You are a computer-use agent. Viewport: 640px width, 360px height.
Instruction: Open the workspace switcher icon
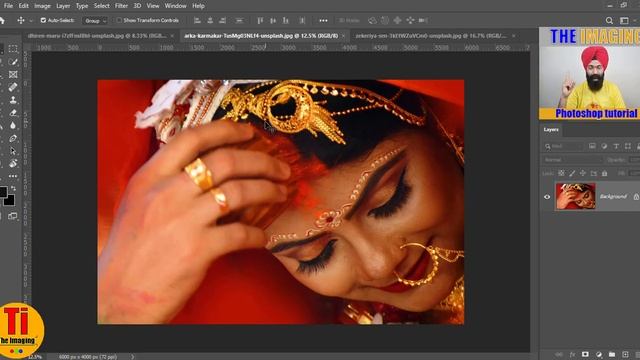[624, 20]
